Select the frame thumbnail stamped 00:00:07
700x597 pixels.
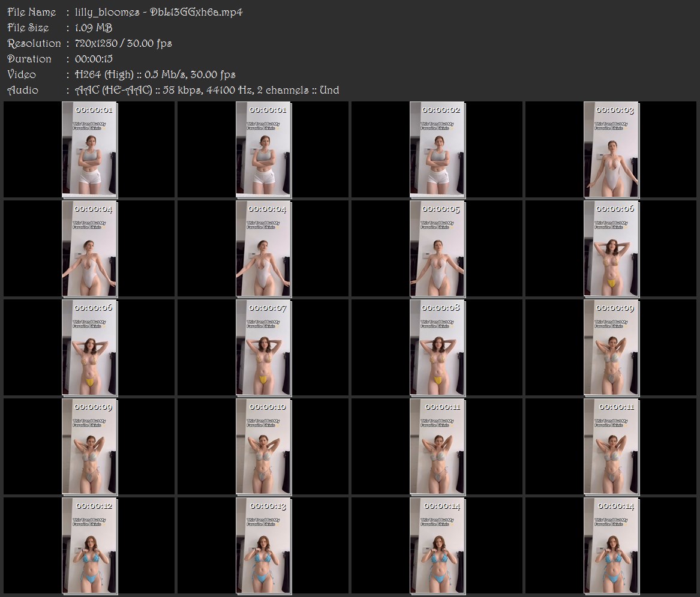(x=263, y=347)
